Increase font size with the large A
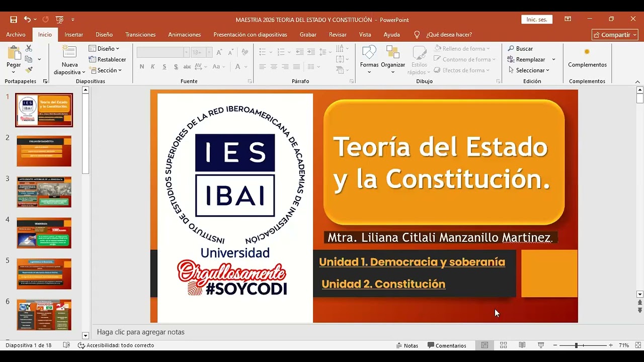 (x=219, y=52)
